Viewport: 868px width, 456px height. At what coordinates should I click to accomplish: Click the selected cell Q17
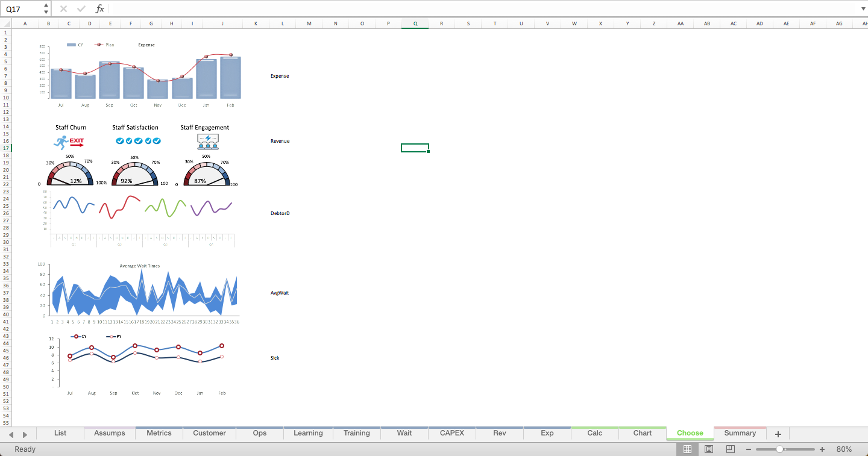pyautogui.click(x=415, y=148)
